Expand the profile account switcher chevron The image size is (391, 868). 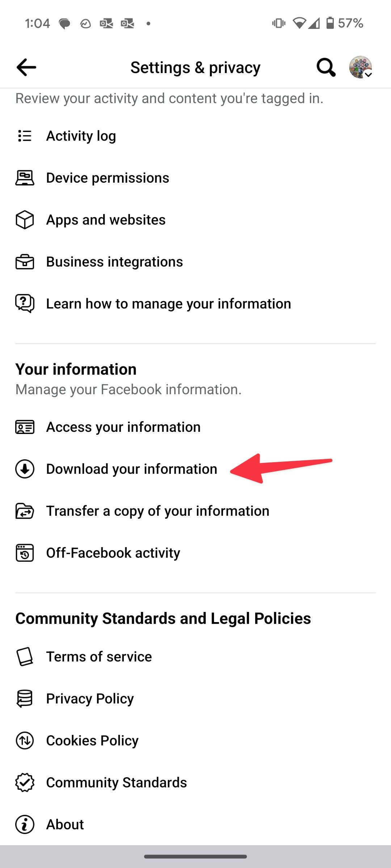click(369, 75)
